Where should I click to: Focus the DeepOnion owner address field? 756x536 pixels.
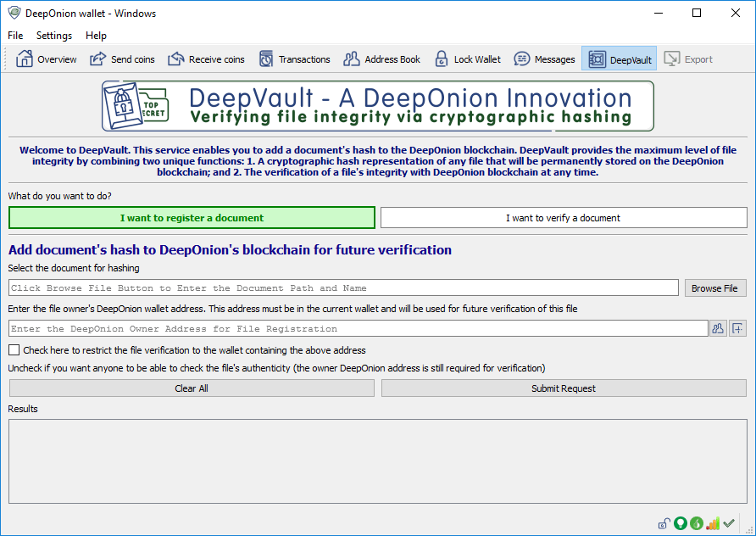(359, 328)
